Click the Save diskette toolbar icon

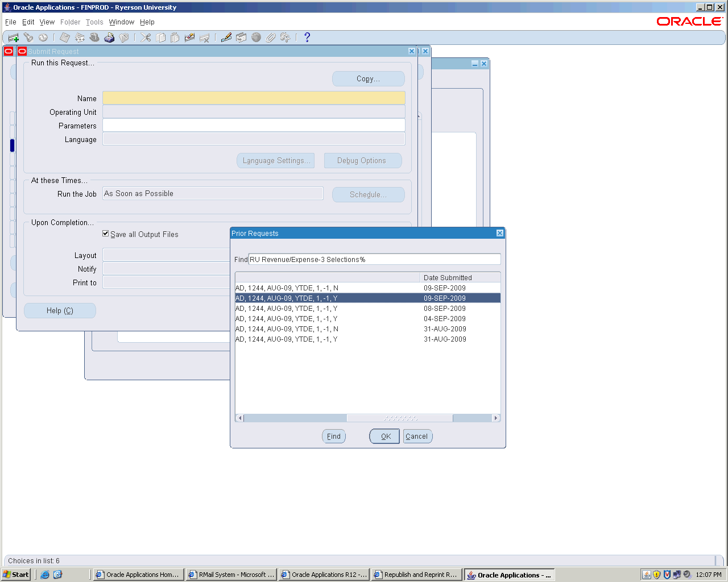pos(65,38)
